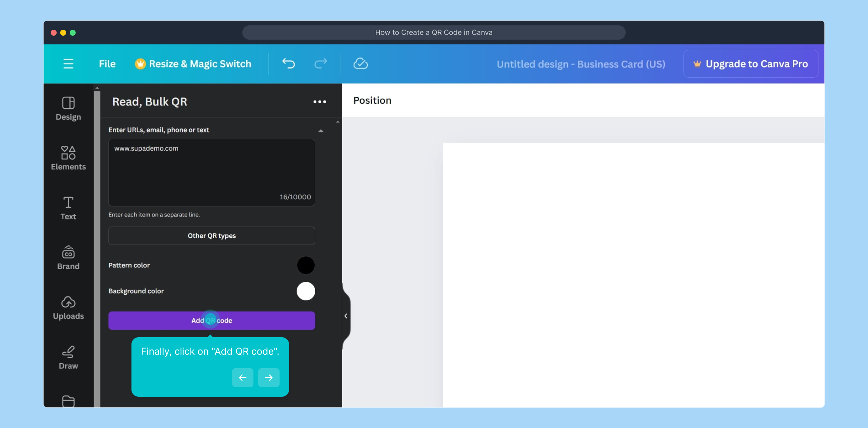The width and height of the screenshot is (868, 428).
Task: Click the Other QR types button
Action: pyautogui.click(x=211, y=235)
